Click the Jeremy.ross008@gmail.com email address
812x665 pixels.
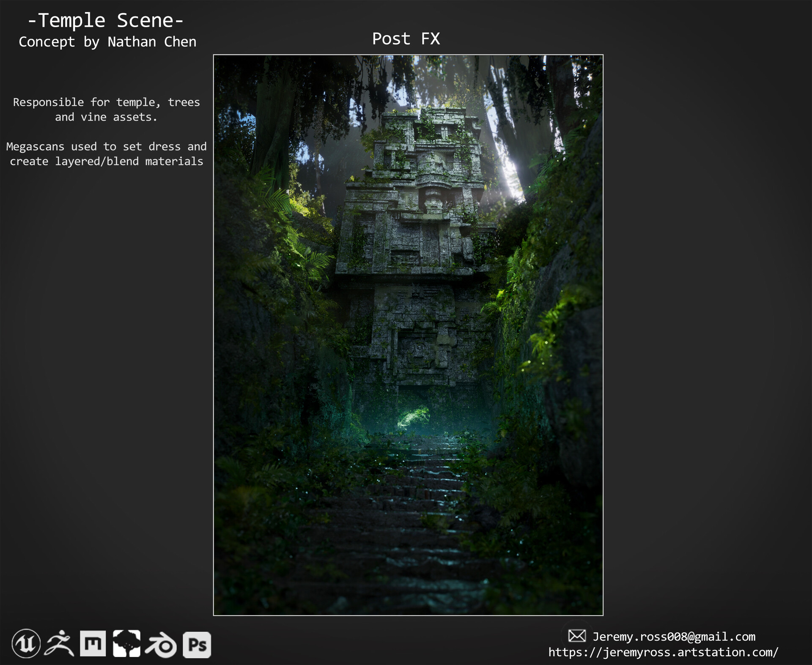(674, 637)
